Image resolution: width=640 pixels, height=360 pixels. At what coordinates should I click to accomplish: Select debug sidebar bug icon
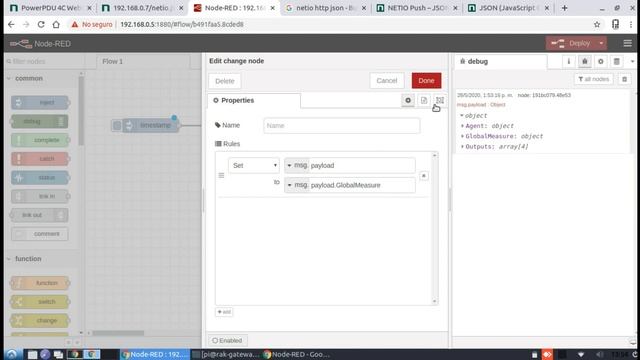(584, 61)
